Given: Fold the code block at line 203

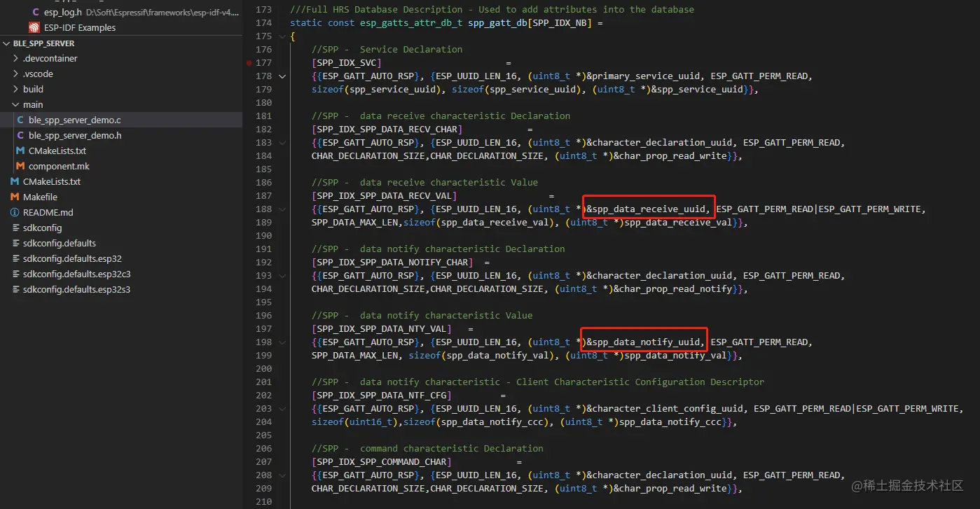Looking at the screenshot, I should pos(282,409).
